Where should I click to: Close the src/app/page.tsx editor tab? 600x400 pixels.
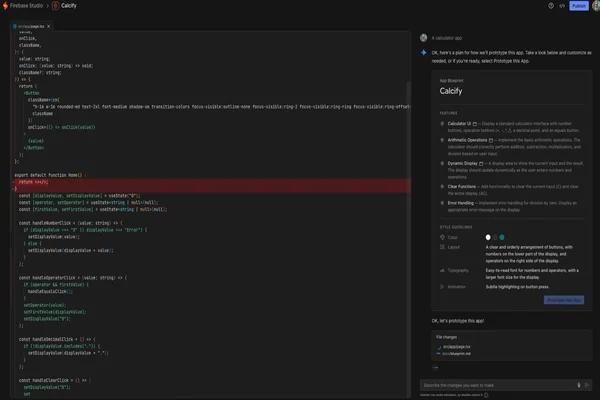[x=49, y=26]
